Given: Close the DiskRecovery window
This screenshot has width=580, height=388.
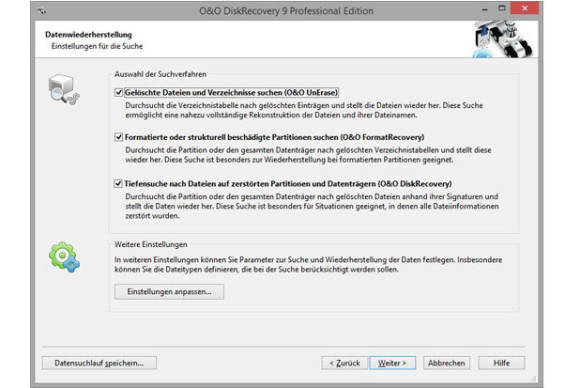Looking at the screenshot, I should [x=525, y=8].
